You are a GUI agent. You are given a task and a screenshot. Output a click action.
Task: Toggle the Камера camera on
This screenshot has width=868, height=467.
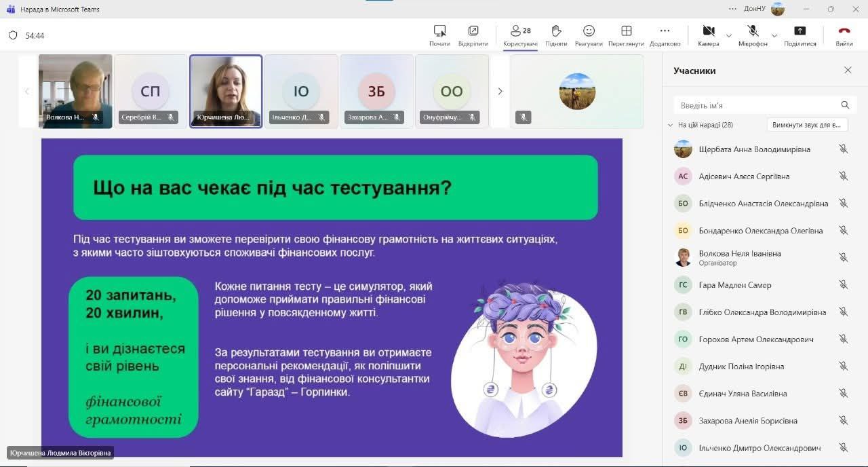(x=709, y=31)
